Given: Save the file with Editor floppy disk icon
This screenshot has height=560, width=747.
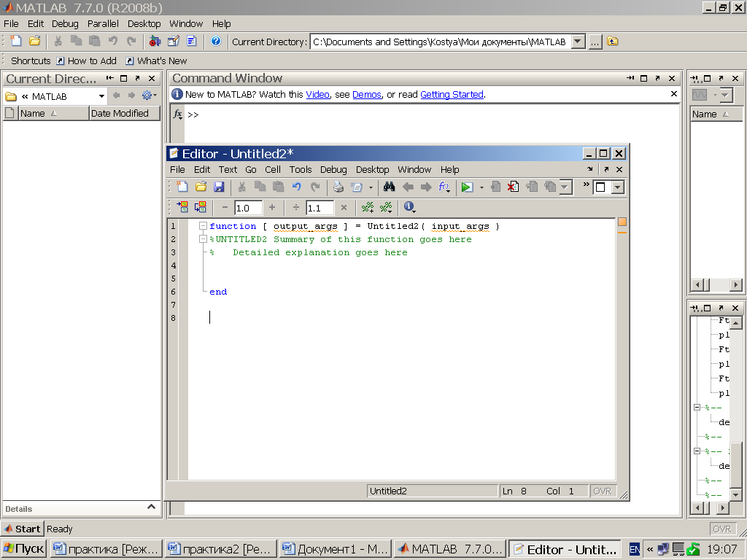Looking at the screenshot, I should click(219, 187).
